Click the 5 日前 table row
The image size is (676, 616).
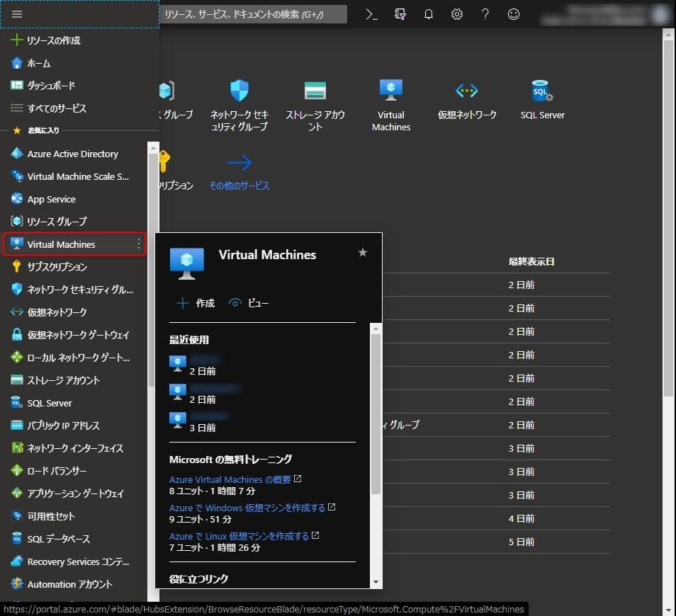coord(497,542)
